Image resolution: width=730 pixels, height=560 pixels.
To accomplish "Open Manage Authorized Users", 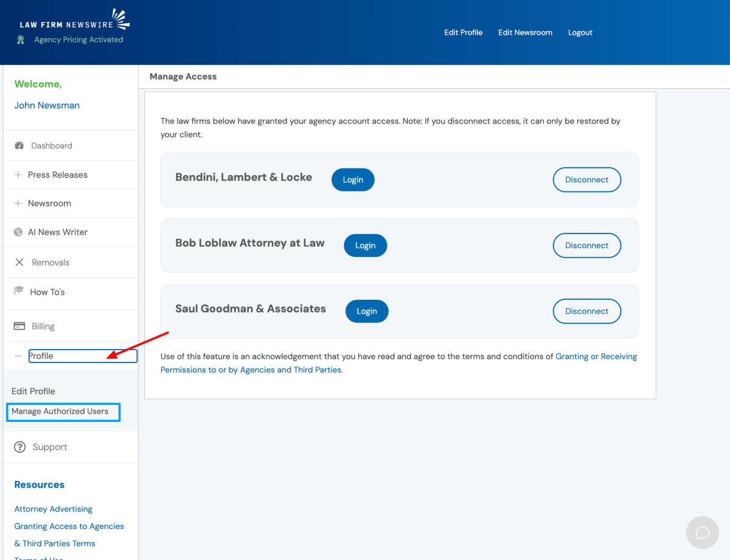I will coord(60,412).
